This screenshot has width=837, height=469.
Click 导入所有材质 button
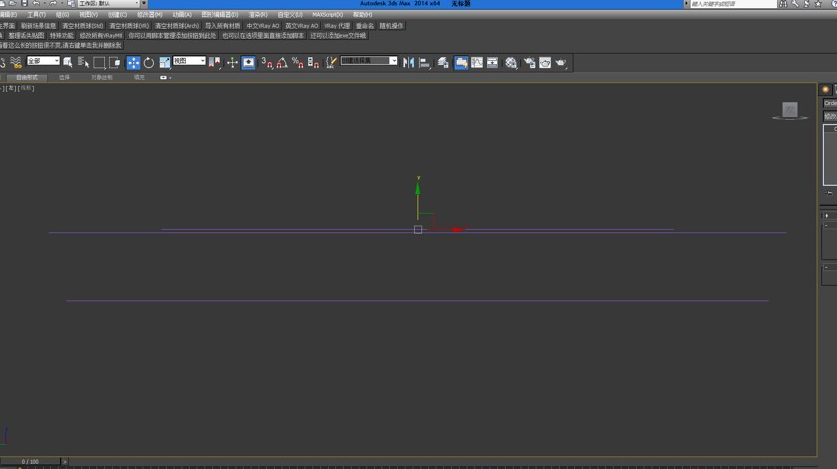pyautogui.click(x=223, y=26)
